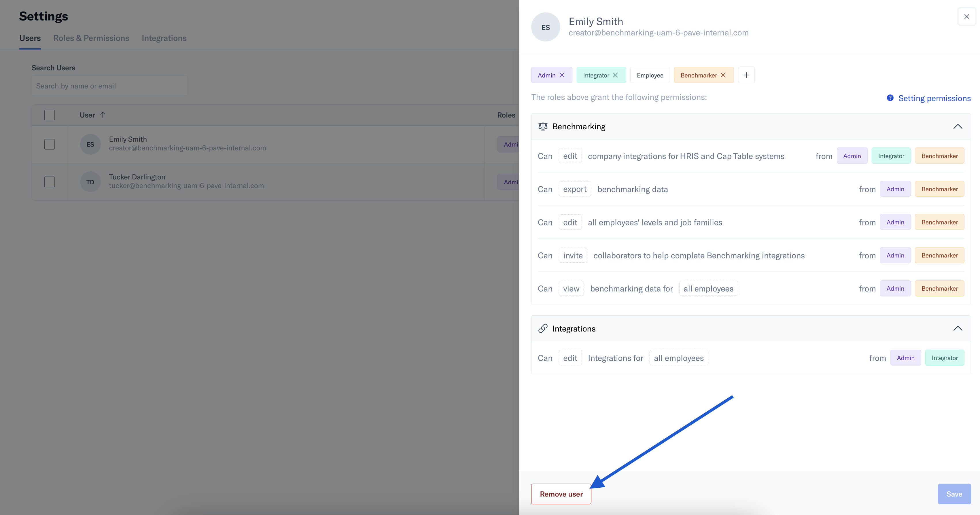The image size is (980, 515).
Task: Click tucker@benchmarking email in users table
Action: pyautogui.click(x=186, y=185)
